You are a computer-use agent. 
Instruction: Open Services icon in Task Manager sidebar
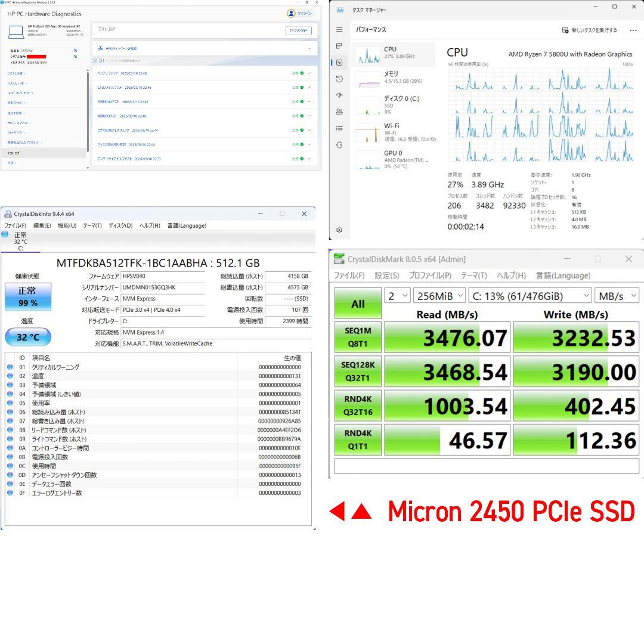click(339, 145)
